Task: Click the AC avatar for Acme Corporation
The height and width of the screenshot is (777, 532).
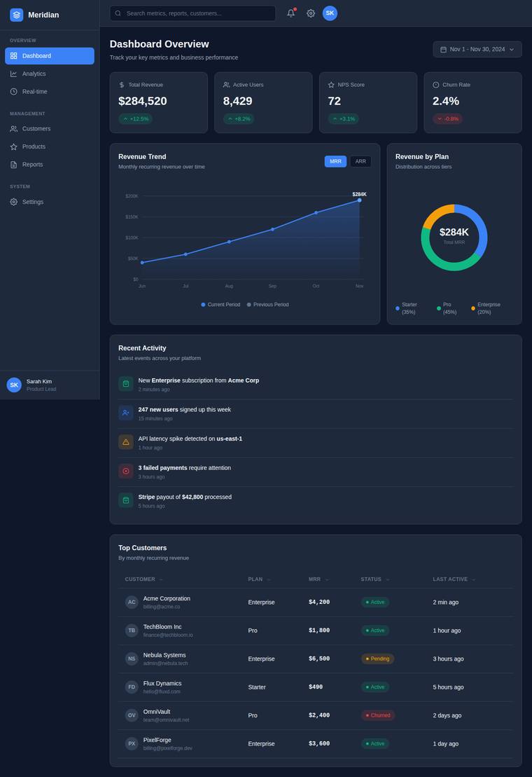Action: pos(132,602)
